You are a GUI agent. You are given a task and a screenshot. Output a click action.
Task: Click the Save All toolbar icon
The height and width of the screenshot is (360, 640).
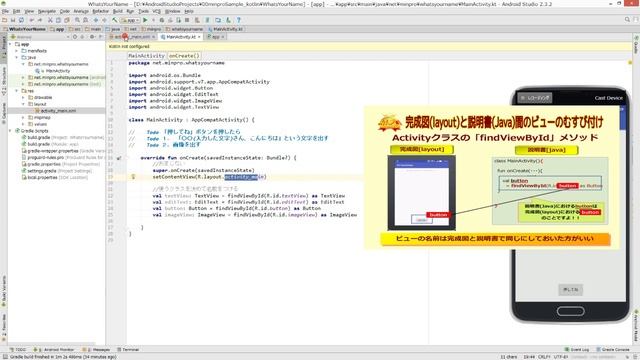pos(13,20)
